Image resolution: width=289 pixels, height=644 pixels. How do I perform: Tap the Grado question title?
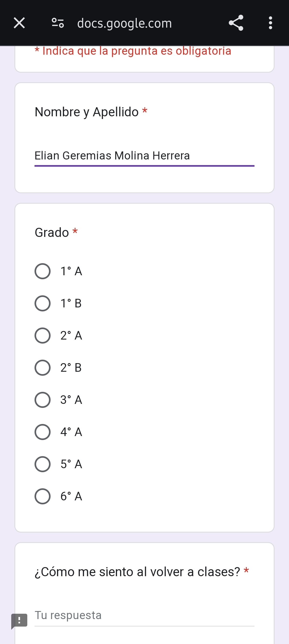[x=52, y=232]
